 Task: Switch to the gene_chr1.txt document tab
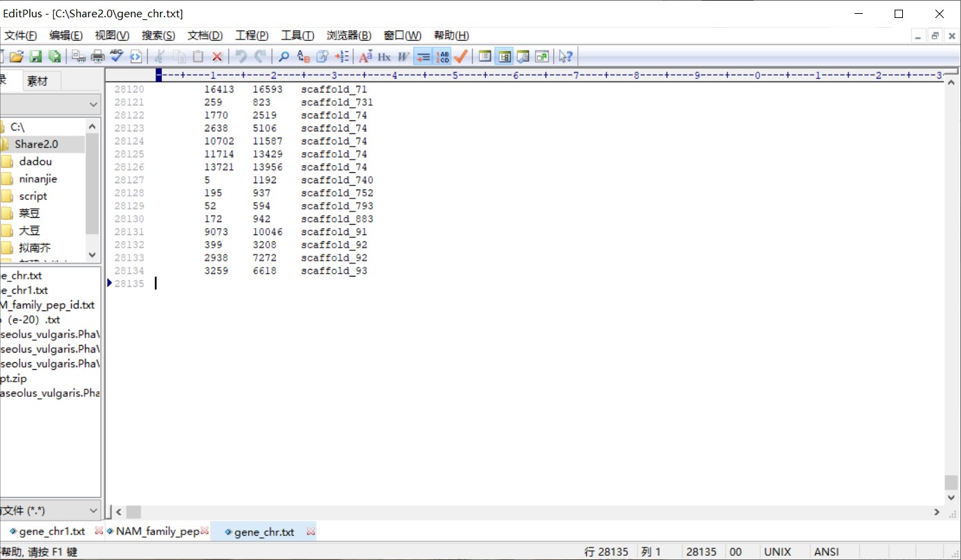[52, 531]
